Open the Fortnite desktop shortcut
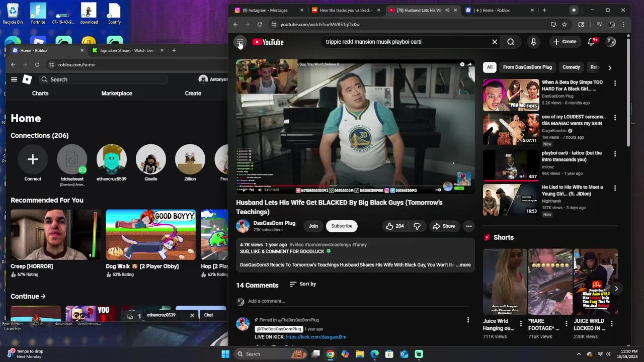 coord(38,13)
